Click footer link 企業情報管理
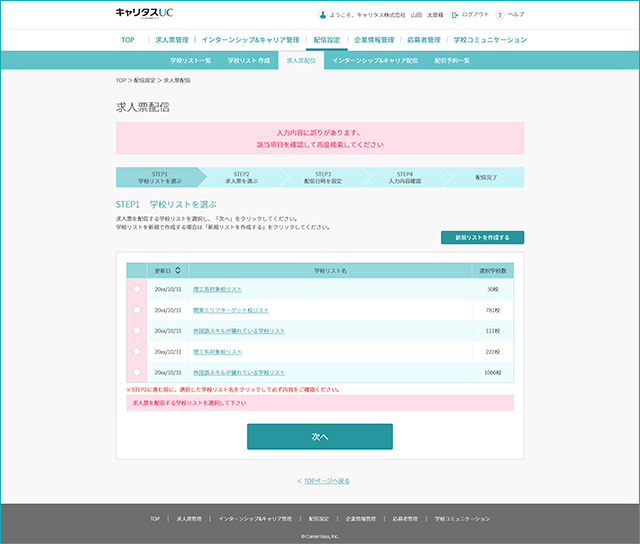Image resolution: width=640 pixels, height=544 pixels. (x=360, y=519)
